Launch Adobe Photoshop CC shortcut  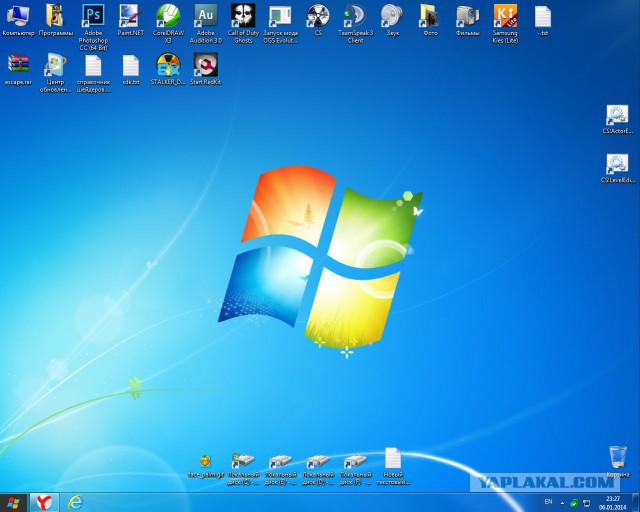pos(93,27)
